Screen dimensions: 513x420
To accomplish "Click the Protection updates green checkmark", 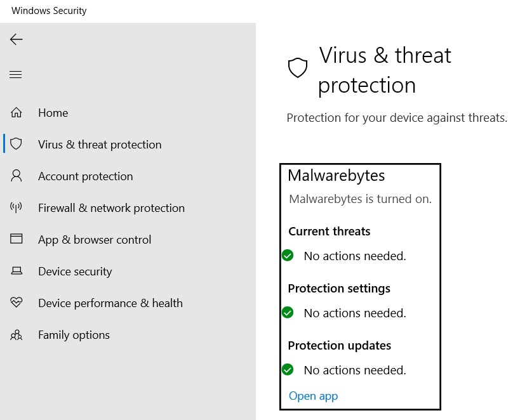I will pyautogui.click(x=288, y=370).
